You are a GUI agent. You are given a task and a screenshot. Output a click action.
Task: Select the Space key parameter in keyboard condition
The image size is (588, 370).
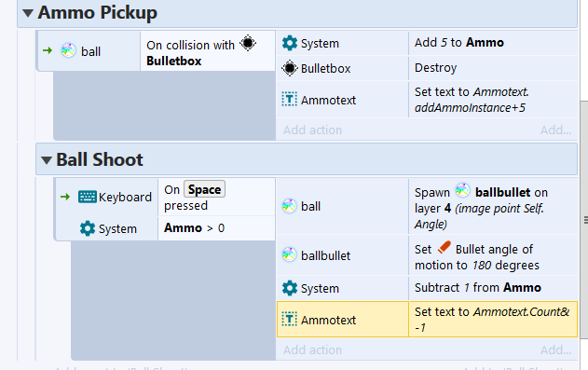pos(204,189)
